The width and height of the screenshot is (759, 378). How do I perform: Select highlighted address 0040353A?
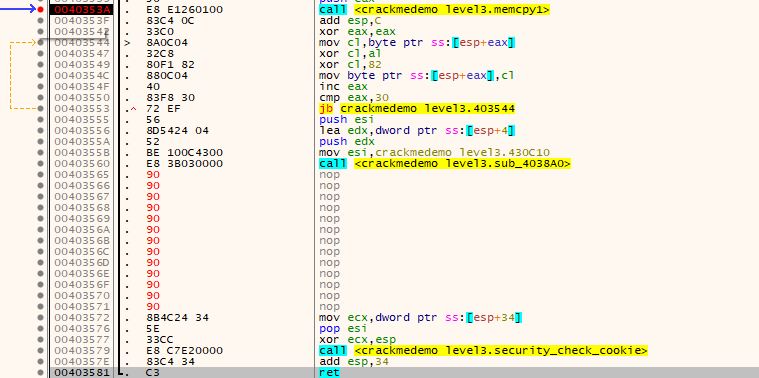[x=81, y=9]
